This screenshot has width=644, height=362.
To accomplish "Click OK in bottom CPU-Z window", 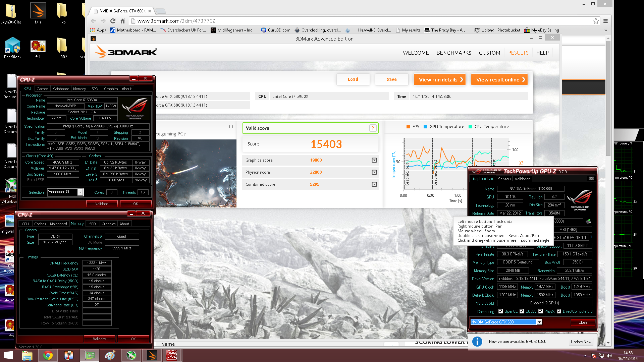I will tap(133, 339).
